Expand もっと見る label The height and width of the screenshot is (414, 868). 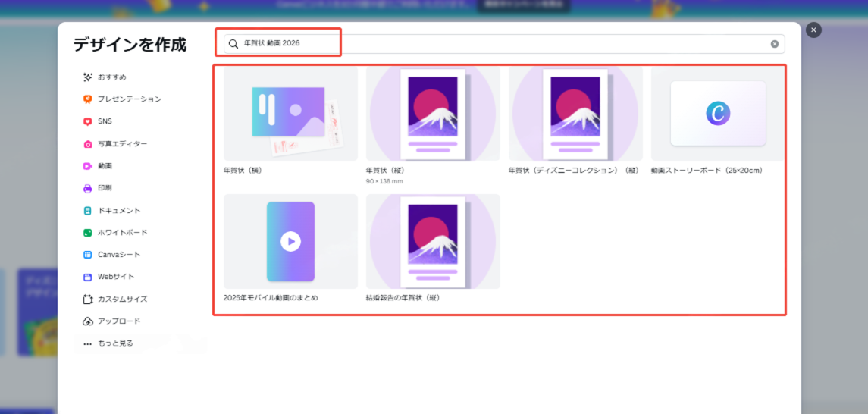click(x=115, y=343)
